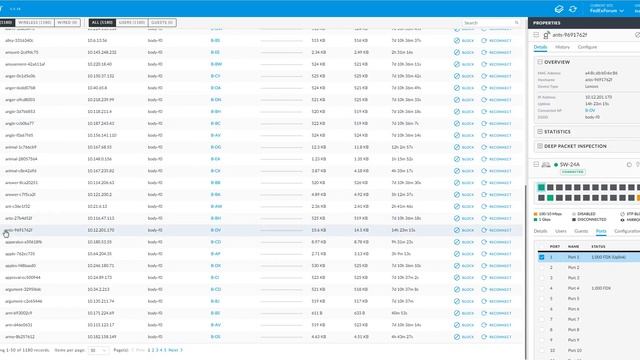Block the client on AP B-AP
Viewport: 640px width, 360px height.
[464, 254]
